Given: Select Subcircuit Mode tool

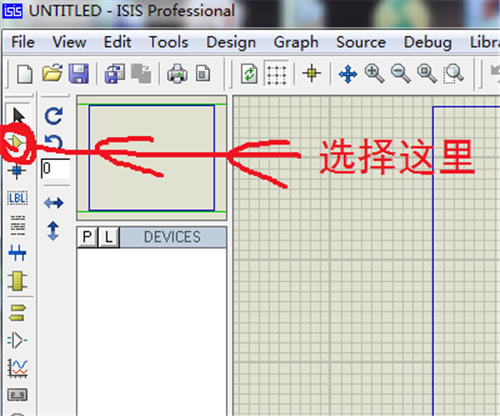Looking at the screenshot, I should point(17,281).
